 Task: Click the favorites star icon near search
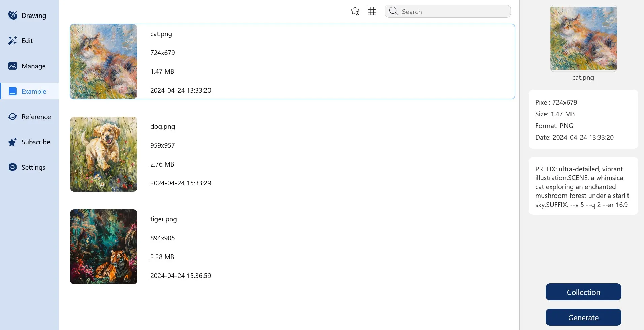click(x=355, y=11)
